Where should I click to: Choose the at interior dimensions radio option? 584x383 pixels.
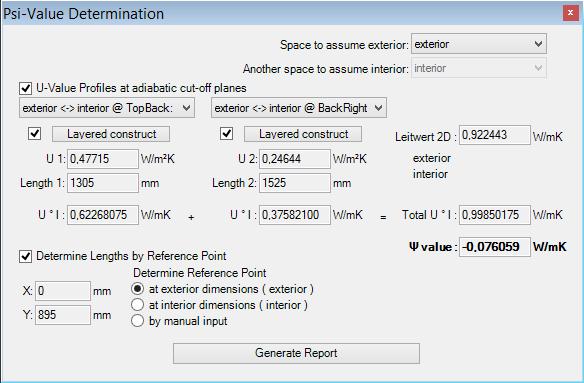coord(137,305)
